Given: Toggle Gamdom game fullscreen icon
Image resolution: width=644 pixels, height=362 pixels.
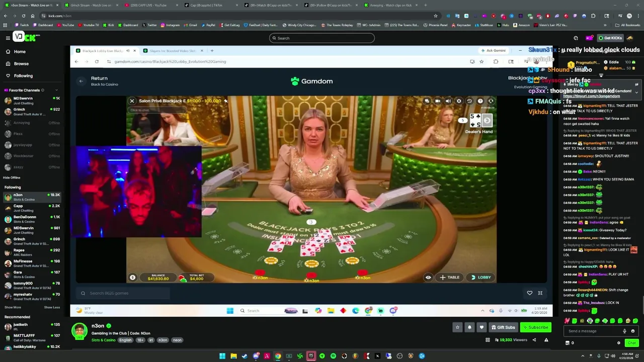Looking at the screenshot, I should coord(540,293).
